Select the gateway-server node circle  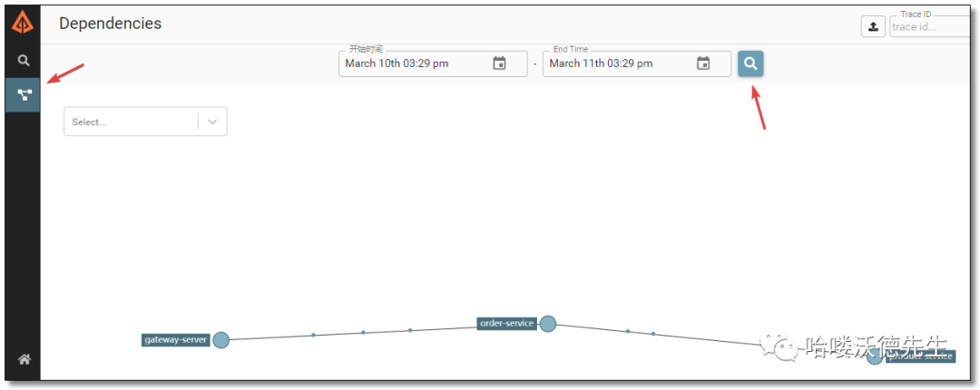point(220,340)
